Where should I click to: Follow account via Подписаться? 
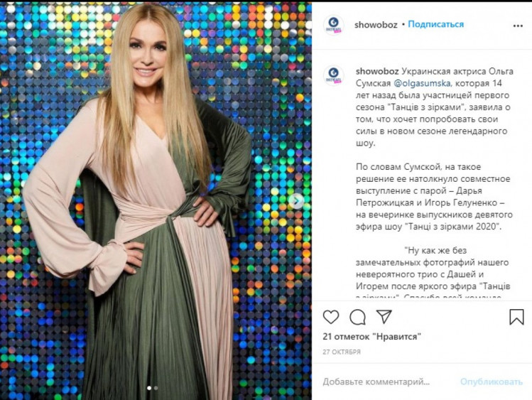435,24
